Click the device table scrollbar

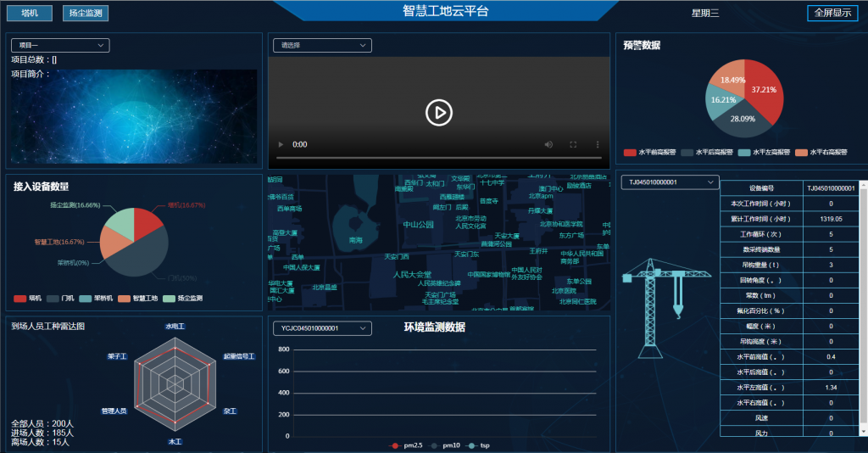863,308
